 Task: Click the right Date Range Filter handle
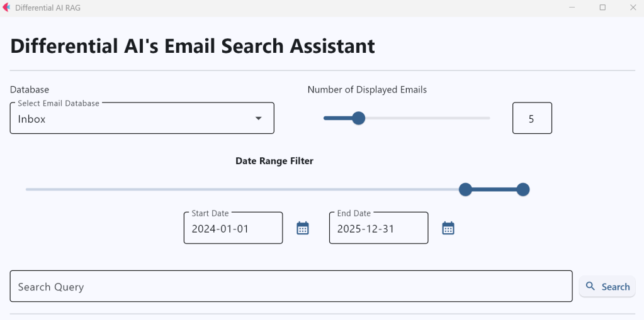(523, 189)
